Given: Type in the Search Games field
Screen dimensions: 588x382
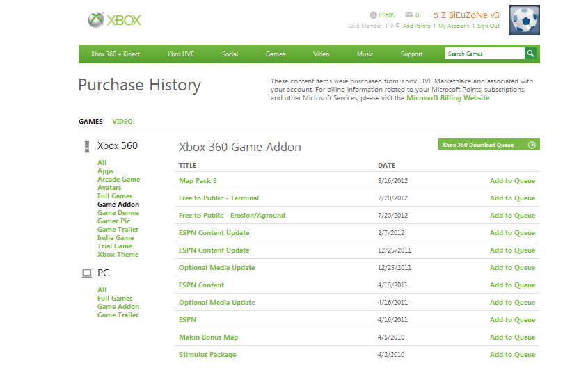Looking at the screenshot, I should [484, 54].
